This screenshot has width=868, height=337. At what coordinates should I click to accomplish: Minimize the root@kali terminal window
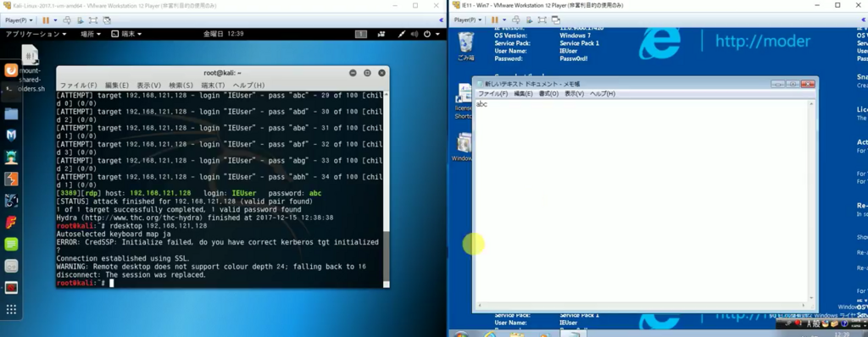(x=353, y=73)
